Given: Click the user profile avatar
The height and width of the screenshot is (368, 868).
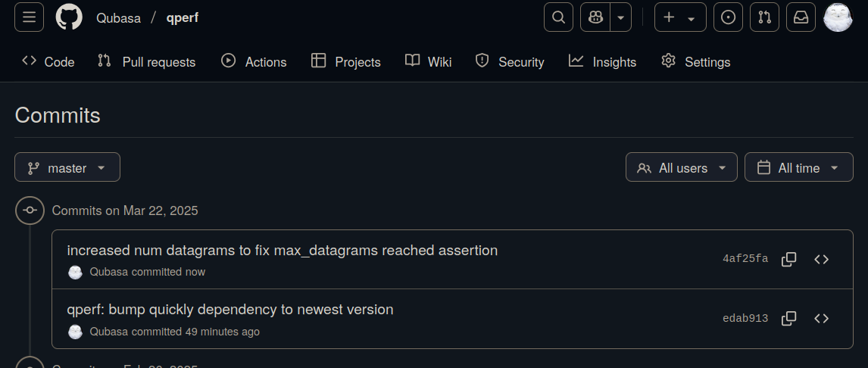Looking at the screenshot, I should pos(838,17).
